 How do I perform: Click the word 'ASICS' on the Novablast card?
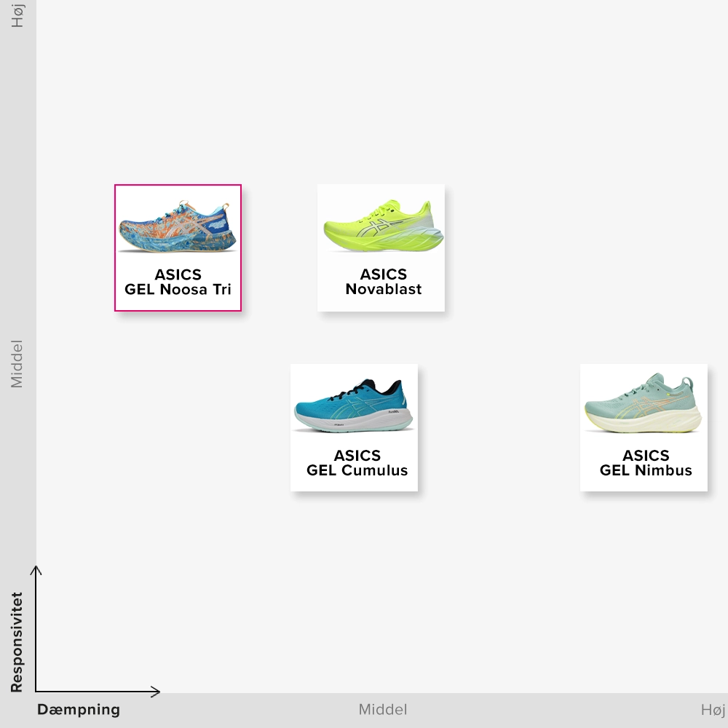coord(383,274)
